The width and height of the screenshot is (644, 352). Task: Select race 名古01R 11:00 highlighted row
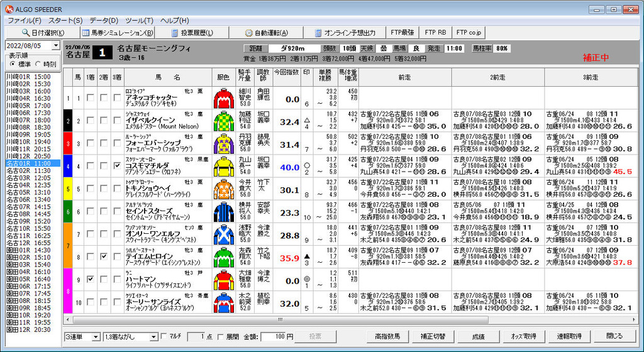(x=33, y=163)
